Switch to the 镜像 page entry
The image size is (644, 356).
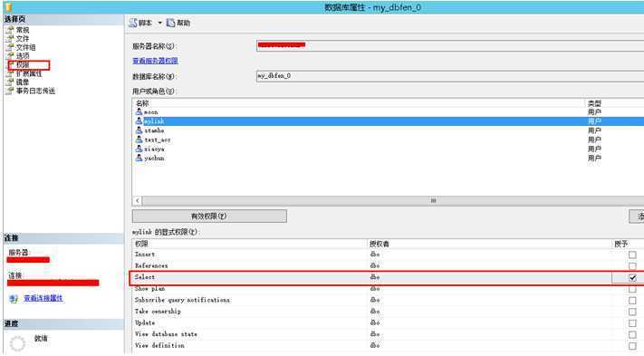22,82
